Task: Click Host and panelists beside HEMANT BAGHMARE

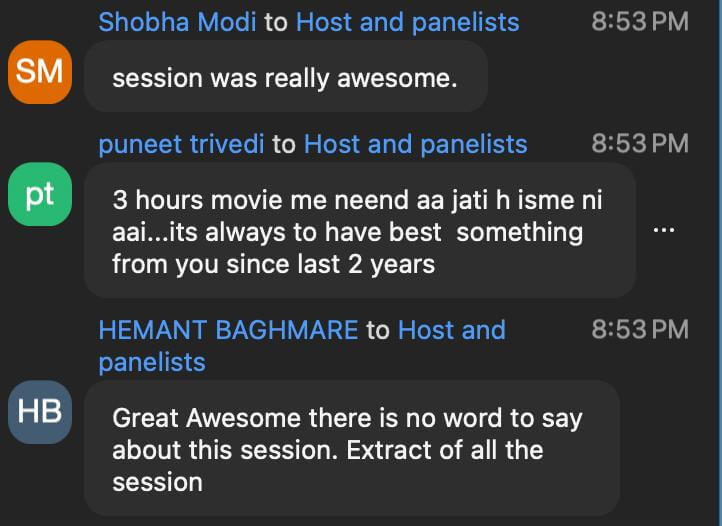Action: 452,330
